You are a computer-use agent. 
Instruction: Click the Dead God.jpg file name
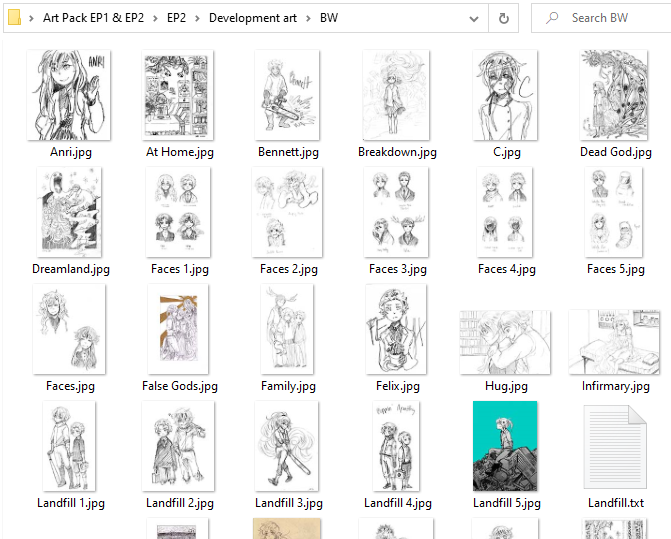point(616,152)
